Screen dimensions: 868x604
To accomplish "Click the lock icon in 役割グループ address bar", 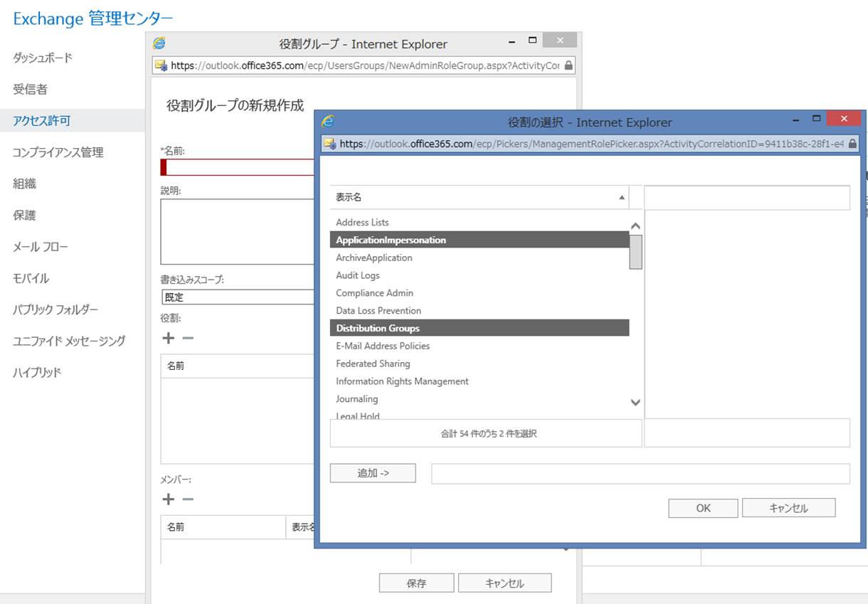I will [568, 65].
